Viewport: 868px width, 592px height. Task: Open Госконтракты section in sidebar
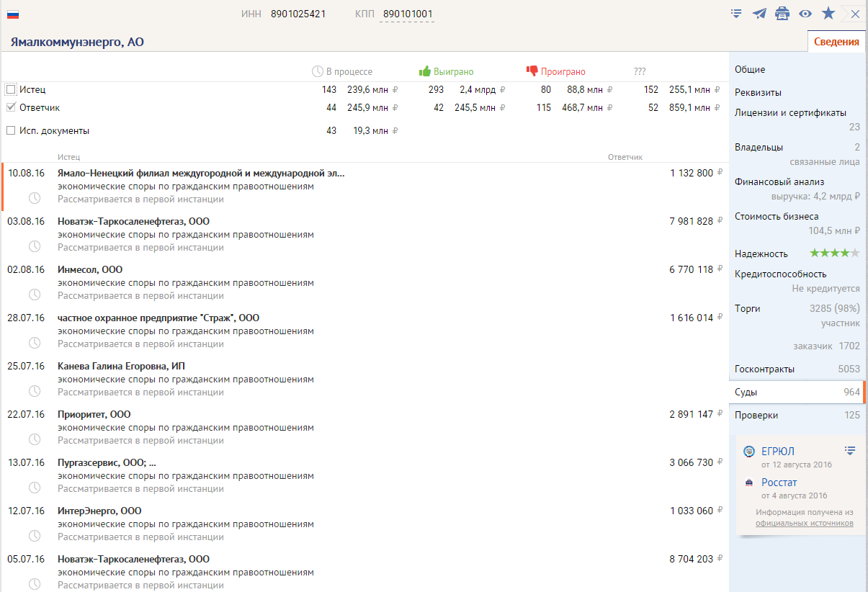764,369
